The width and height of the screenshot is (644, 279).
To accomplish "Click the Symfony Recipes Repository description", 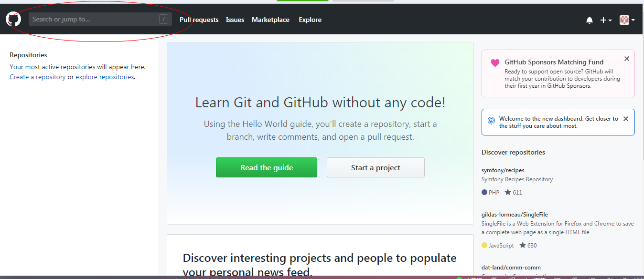I will [517, 179].
